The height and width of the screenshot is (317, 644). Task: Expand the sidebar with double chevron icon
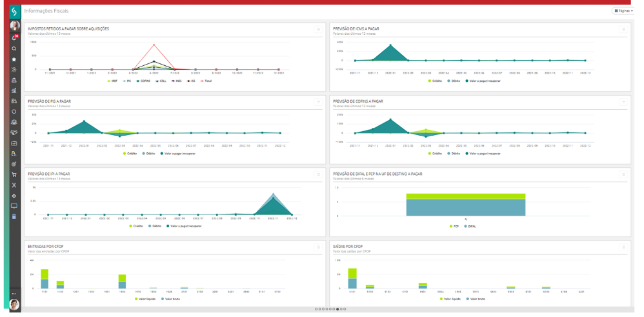[x=14, y=69]
